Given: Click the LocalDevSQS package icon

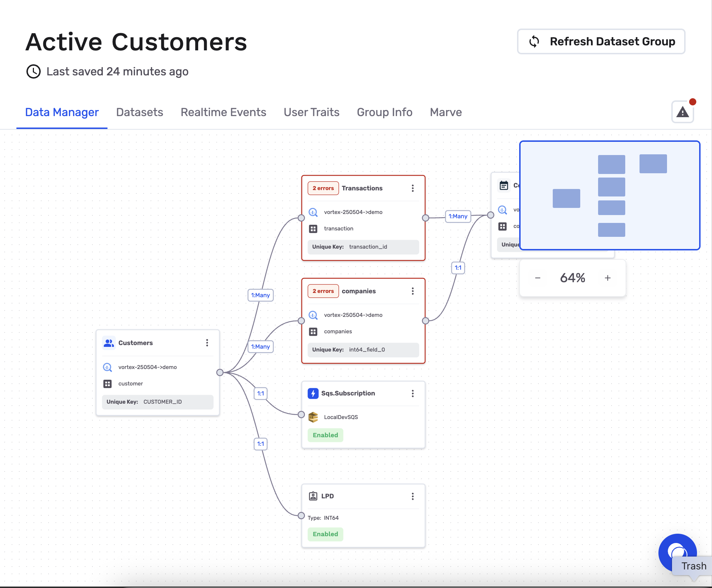Looking at the screenshot, I should coord(313,417).
